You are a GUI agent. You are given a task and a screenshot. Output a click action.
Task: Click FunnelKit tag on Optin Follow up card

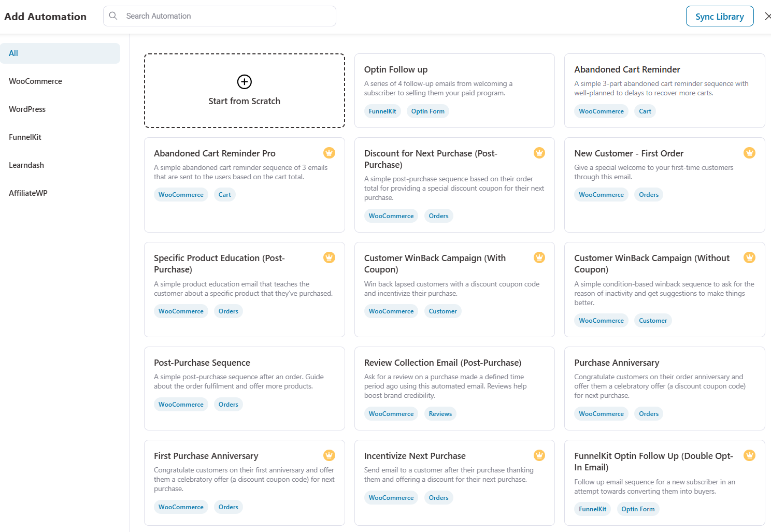(x=382, y=111)
